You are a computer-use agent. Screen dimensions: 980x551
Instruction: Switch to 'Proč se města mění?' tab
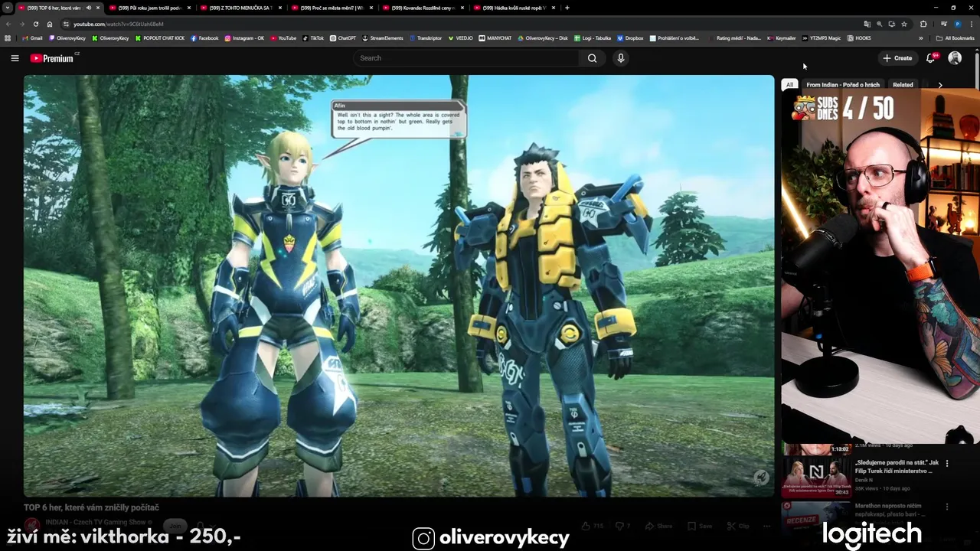(332, 8)
